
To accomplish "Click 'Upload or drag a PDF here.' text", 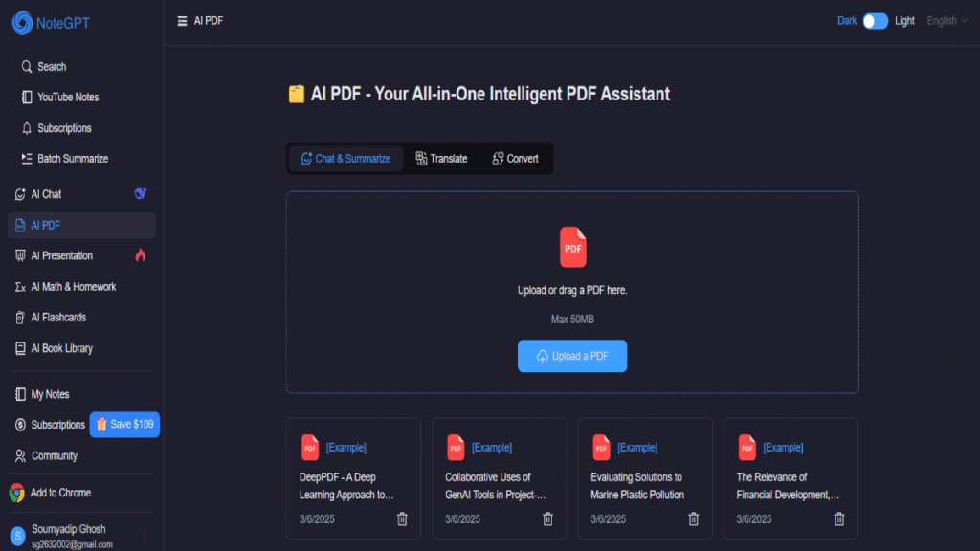I will click(572, 291).
